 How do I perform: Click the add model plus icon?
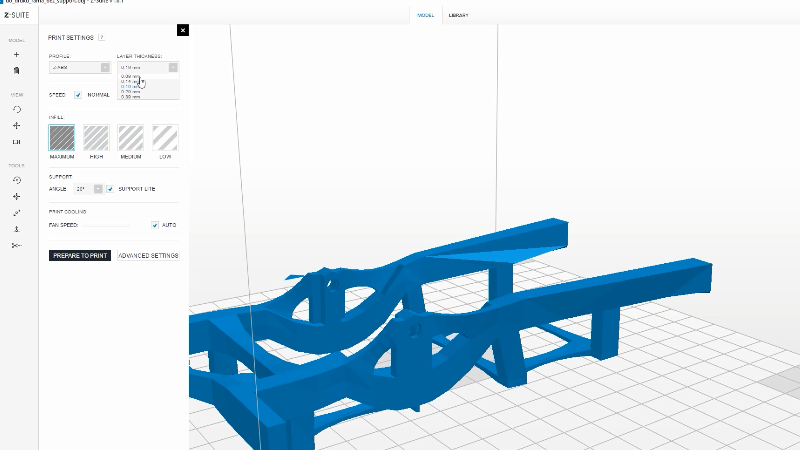click(16, 54)
